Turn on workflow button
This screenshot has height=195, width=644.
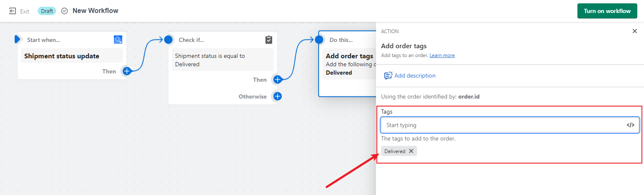[x=607, y=11]
